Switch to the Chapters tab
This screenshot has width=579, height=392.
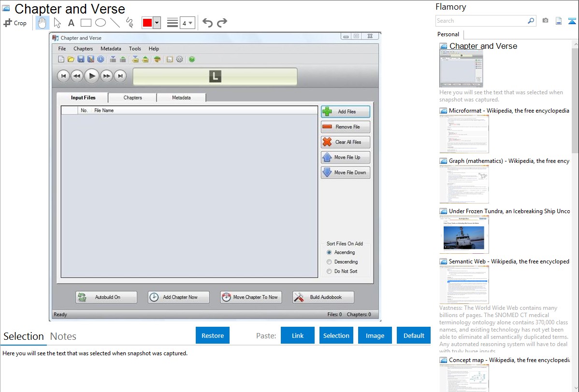(132, 98)
